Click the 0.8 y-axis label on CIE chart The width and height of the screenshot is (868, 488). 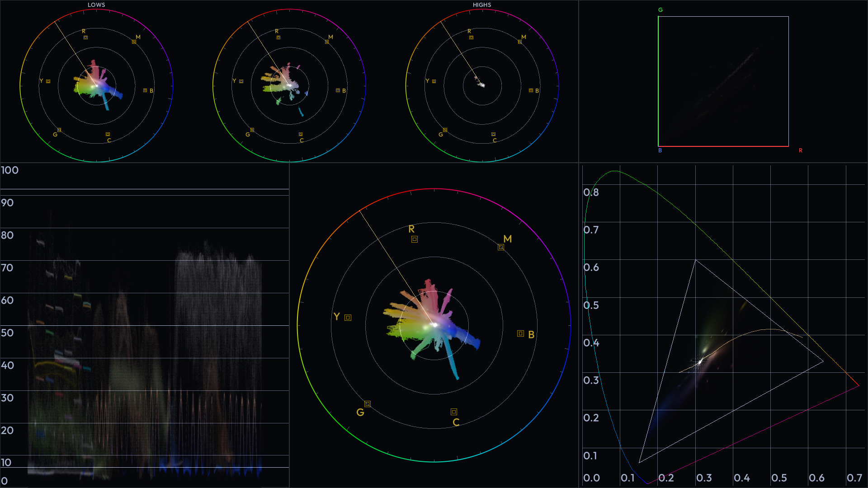591,192
